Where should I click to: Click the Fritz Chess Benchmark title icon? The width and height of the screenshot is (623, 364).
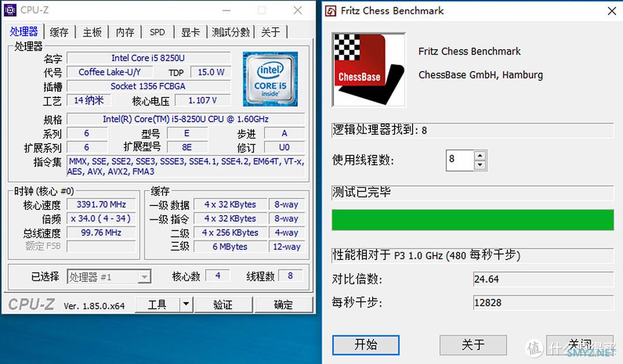click(331, 11)
